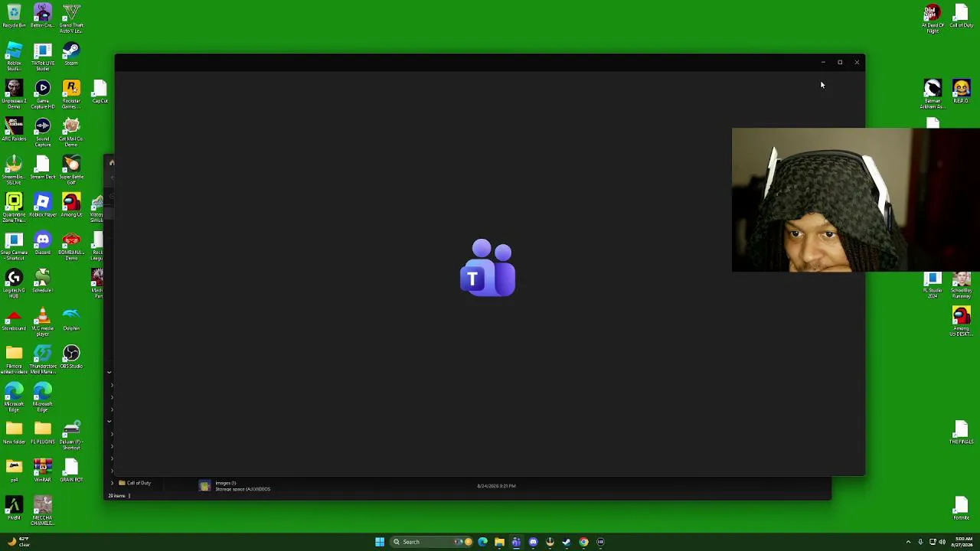Launch VLC media player shortcut
This screenshot has height=551, width=980.
pyautogui.click(x=43, y=321)
